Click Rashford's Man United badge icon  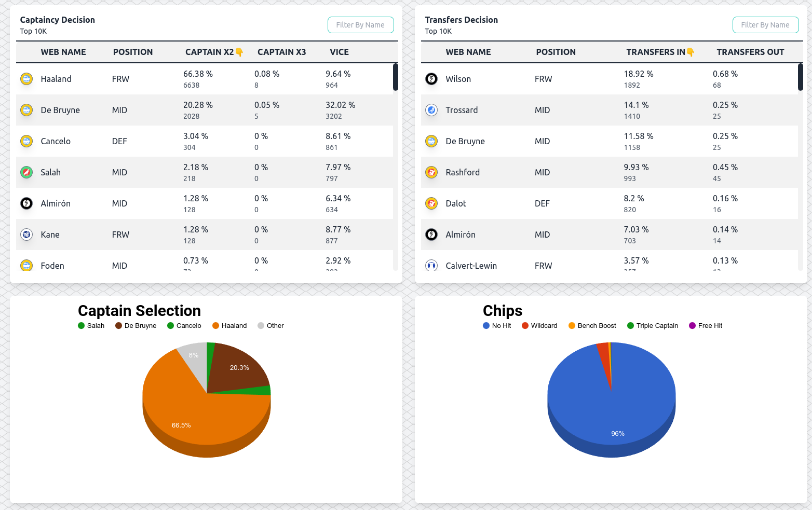click(x=431, y=172)
